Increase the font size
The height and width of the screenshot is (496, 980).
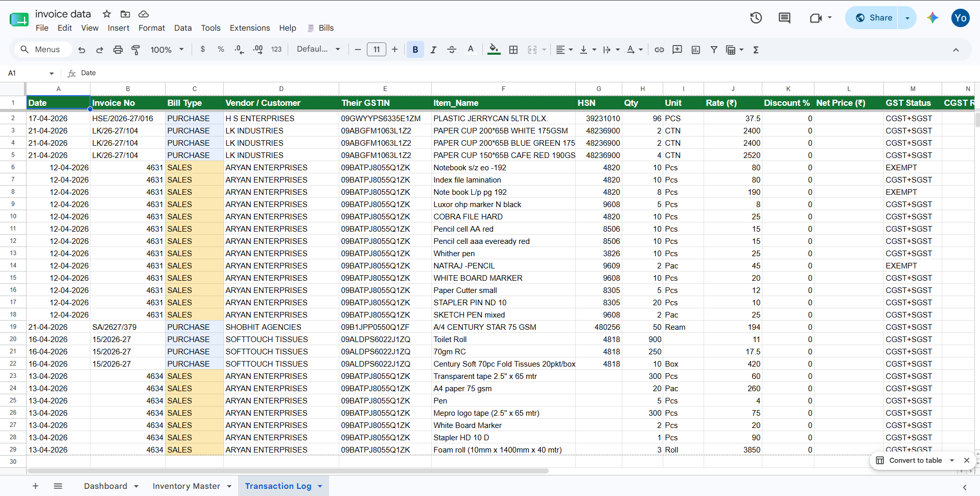[x=394, y=50]
